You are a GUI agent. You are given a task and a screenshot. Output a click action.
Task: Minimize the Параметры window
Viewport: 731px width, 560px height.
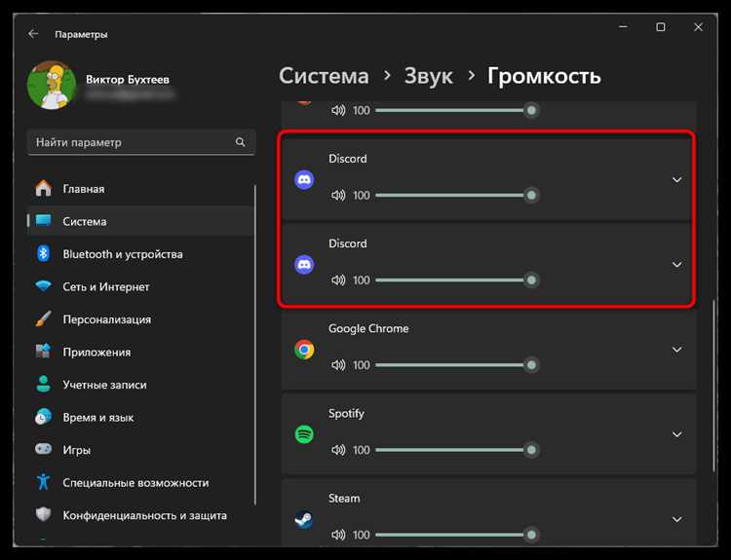coord(624,27)
